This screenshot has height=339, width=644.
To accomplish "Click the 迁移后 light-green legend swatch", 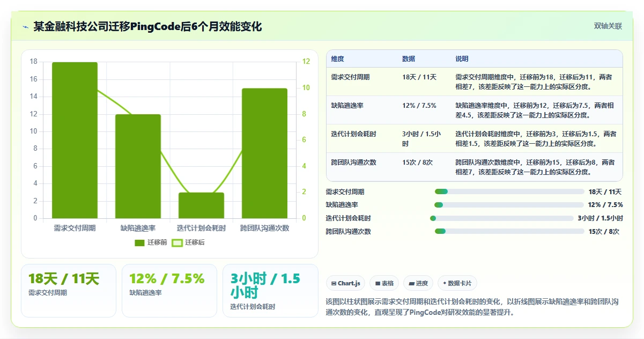I will pyautogui.click(x=177, y=242).
